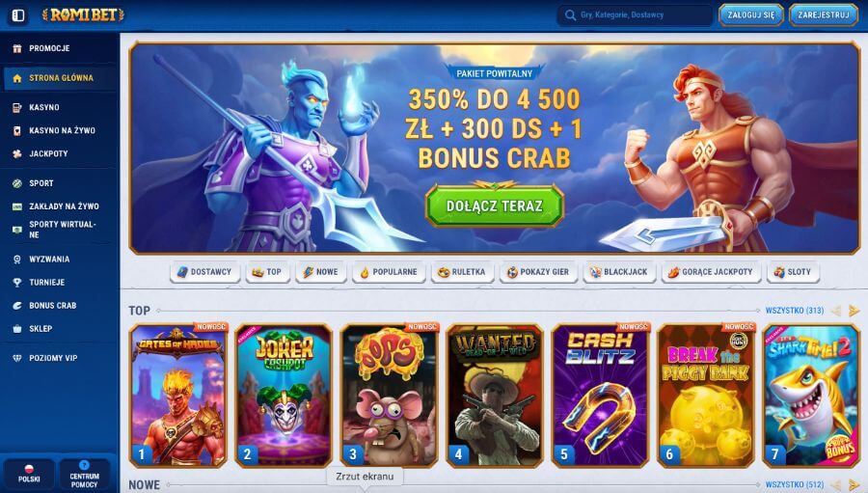Open Wszystko (313) link for TOP games
This screenshot has height=493, width=868.
point(795,311)
